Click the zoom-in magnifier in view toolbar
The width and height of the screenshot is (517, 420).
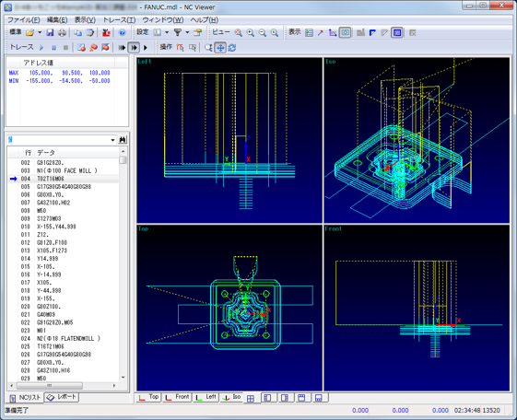tap(251, 32)
